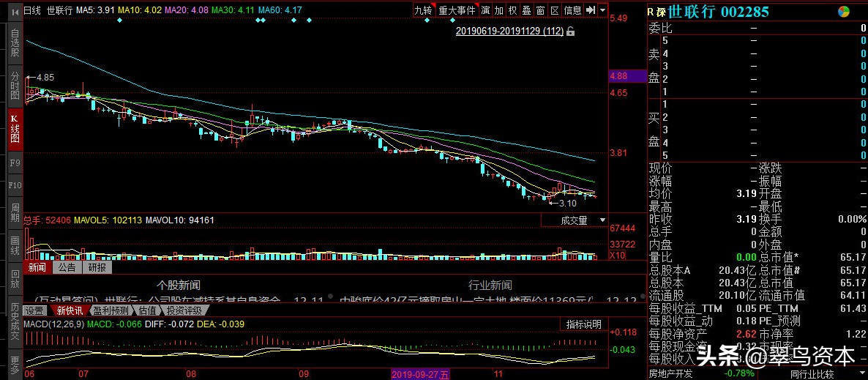Open the F9 sidebar item

[x=15, y=163]
